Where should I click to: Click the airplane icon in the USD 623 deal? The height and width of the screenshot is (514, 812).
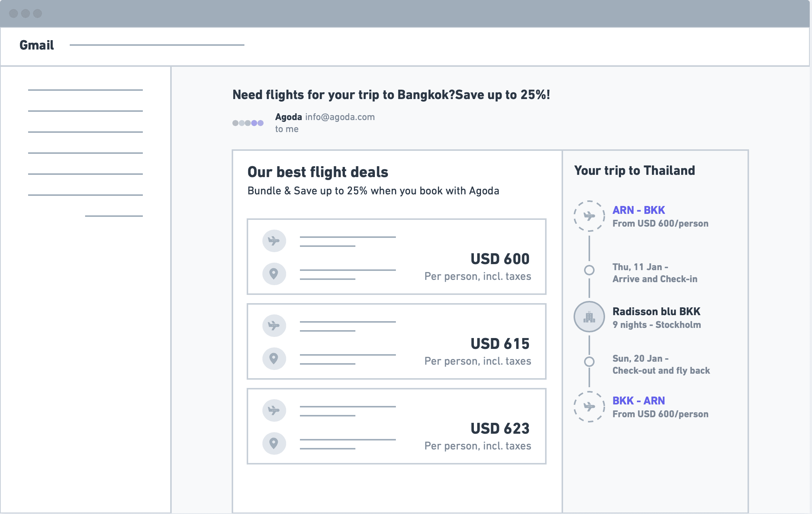point(274,410)
